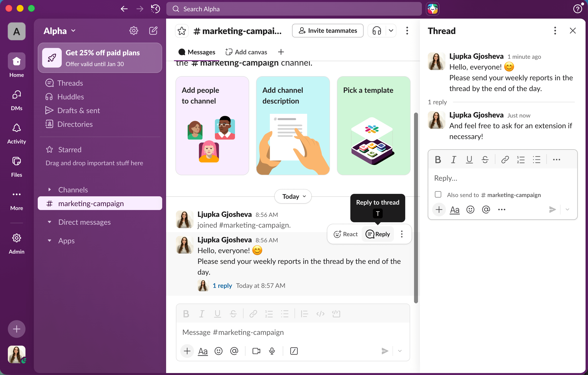Compose a new message with the pencil icon
Image resolution: width=588 pixels, height=375 pixels.
coord(153,31)
